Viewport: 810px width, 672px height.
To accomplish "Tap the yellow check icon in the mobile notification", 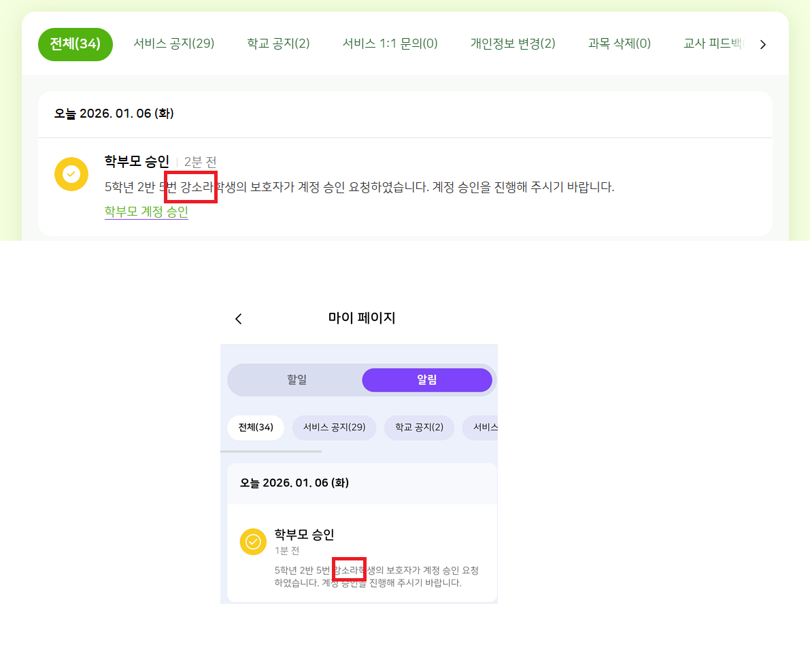I will pos(253,541).
